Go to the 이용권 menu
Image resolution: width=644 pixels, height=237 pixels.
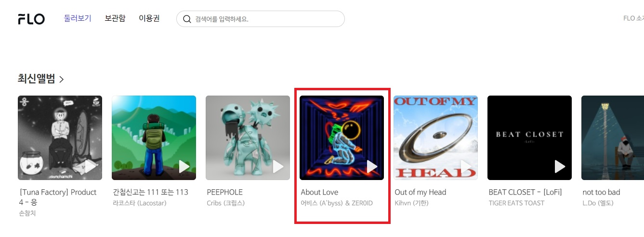tap(149, 19)
